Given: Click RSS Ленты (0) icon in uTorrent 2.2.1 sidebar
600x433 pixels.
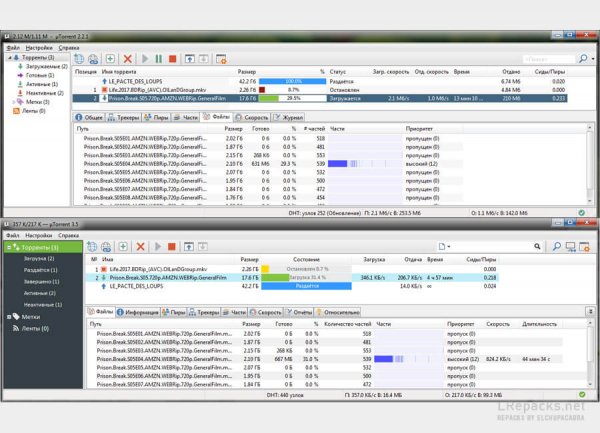Looking at the screenshot, I should coord(16,111).
